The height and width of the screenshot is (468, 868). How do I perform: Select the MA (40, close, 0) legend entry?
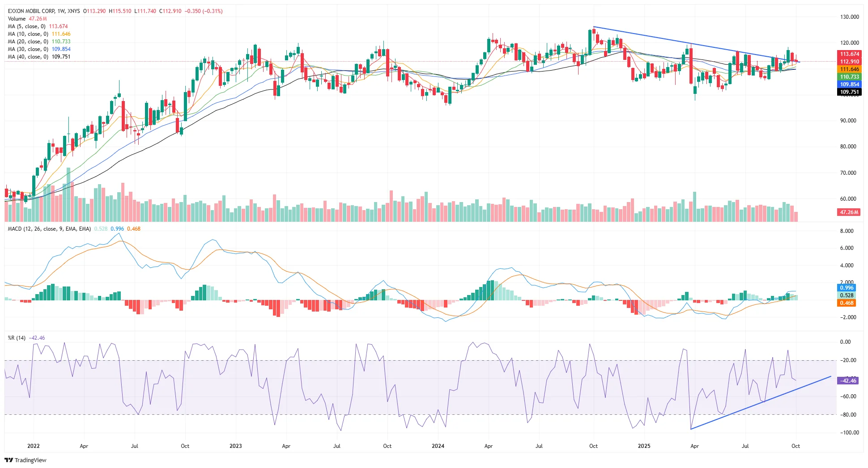point(27,57)
